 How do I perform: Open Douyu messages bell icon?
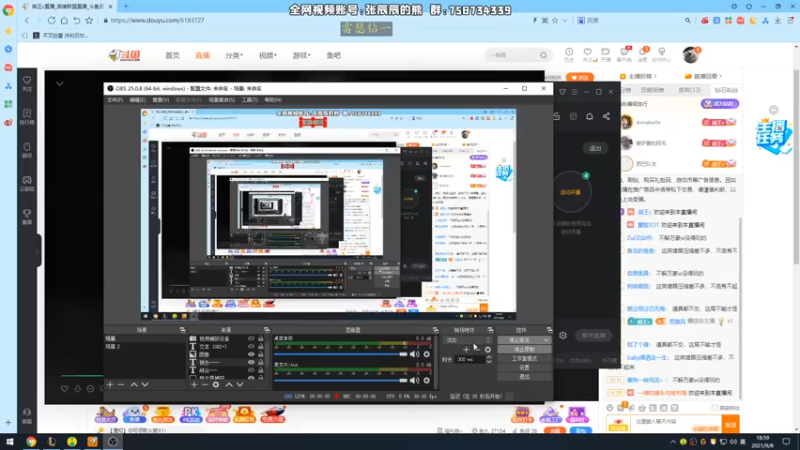[643, 52]
